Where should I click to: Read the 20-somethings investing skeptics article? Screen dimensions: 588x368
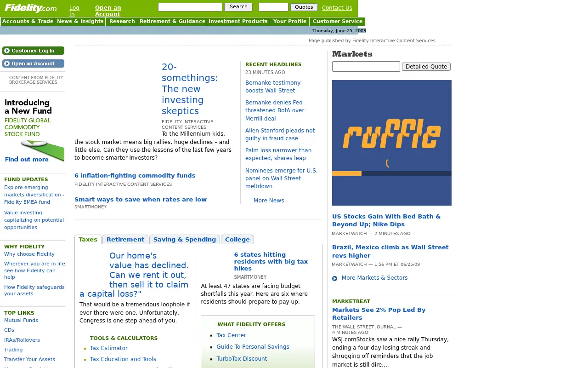[190, 89]
